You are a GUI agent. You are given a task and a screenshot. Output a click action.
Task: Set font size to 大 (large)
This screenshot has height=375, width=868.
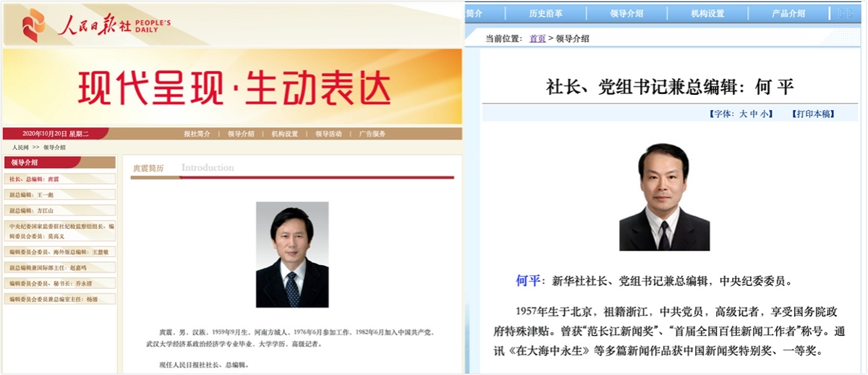coord(743,114)
